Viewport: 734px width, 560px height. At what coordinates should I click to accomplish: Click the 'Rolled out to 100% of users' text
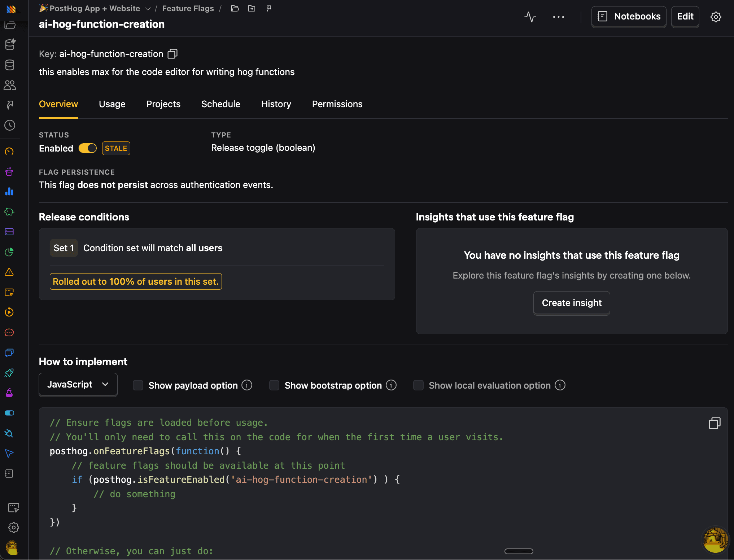[136, 281]
